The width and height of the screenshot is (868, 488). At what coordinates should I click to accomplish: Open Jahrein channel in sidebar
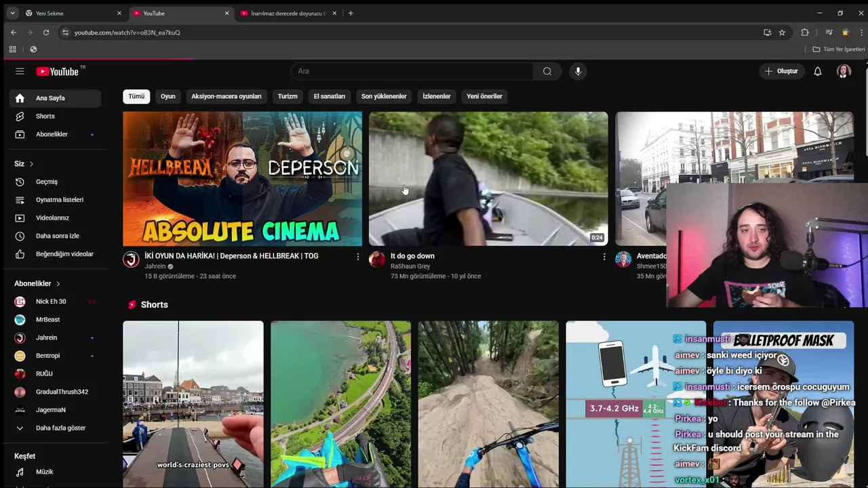click(55, 338)
